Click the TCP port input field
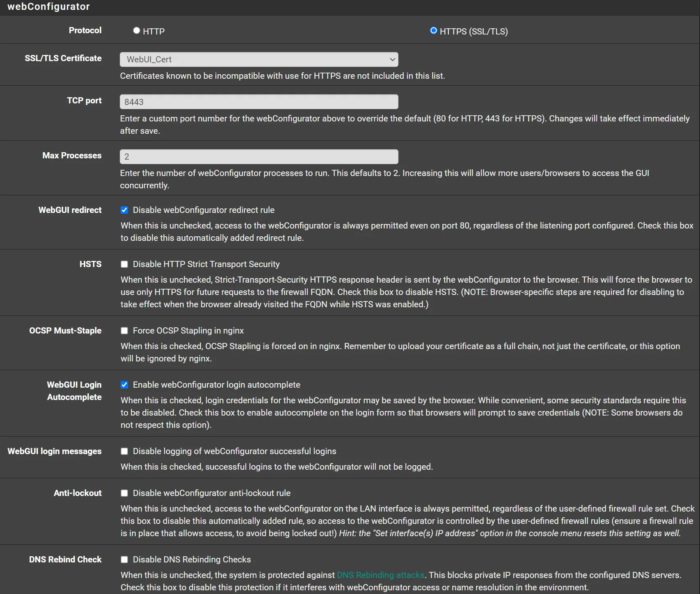 pyautogui.click(x=258, y=102)
